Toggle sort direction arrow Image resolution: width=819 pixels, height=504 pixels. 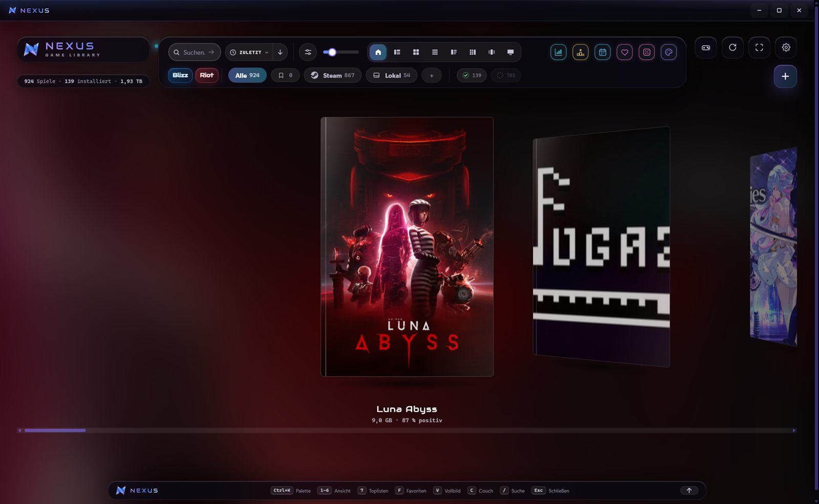[280, 52]
